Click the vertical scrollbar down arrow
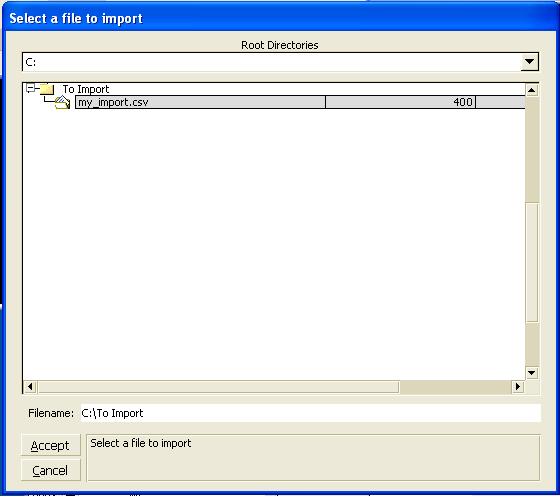Image resolution: width=560 pixels, height=496 pixels. pyautogui.click(x=531, y=373)
